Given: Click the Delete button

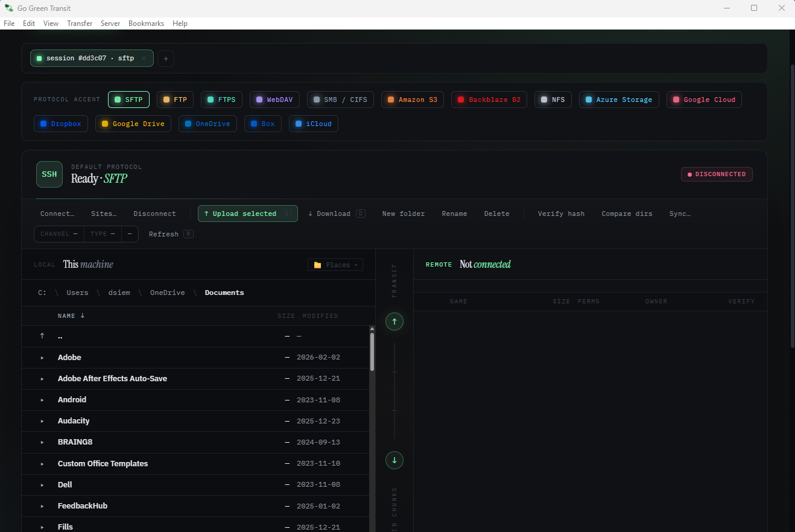Looking at the screenshot, I should coord(497,214).
